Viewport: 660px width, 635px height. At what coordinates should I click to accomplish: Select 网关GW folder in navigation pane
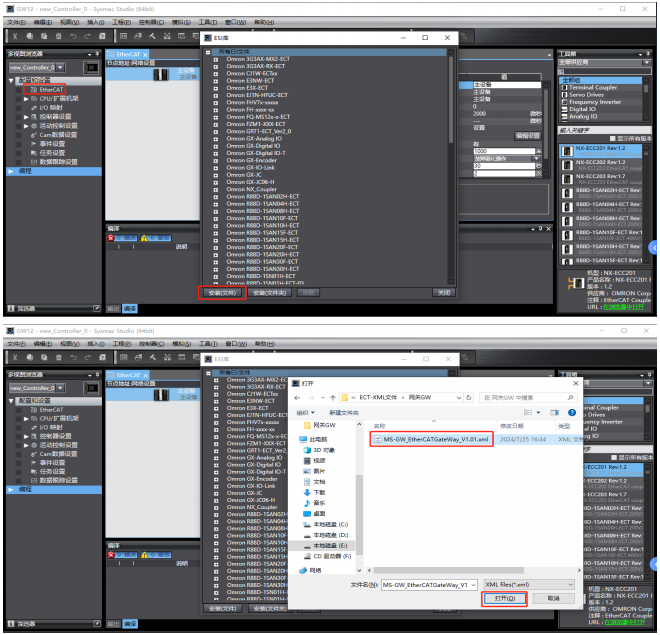(x=324, y=425)
